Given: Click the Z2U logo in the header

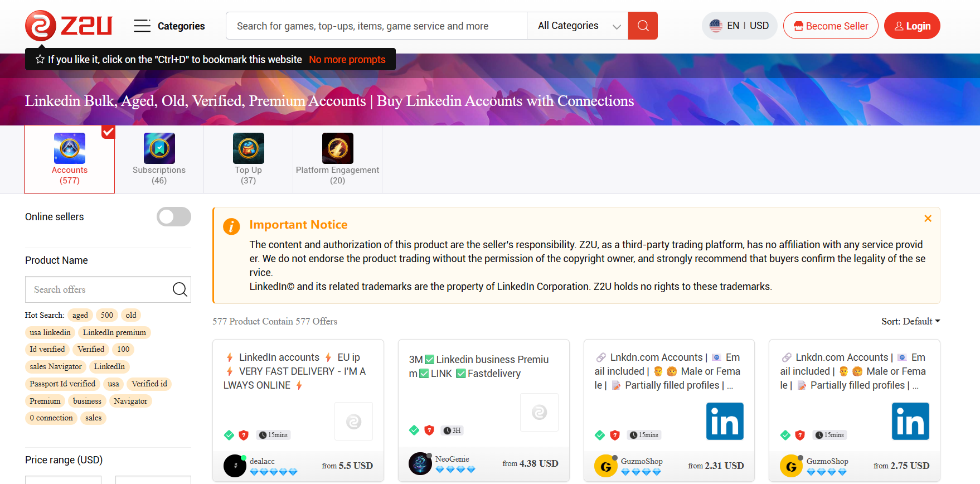Looking at the screenshot, I should click(x=69, y=26).
